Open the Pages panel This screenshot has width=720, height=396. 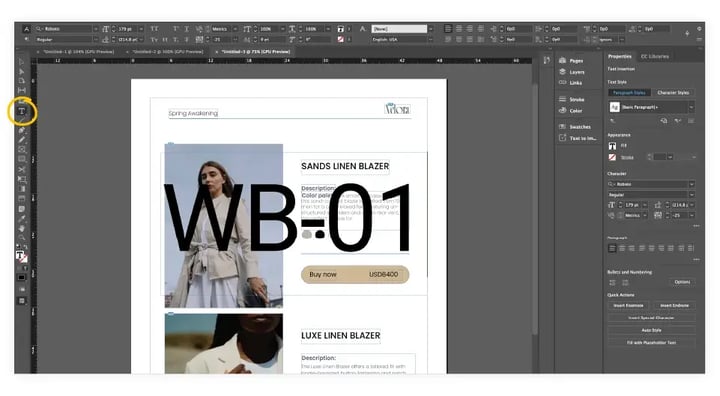pos(571,61)
